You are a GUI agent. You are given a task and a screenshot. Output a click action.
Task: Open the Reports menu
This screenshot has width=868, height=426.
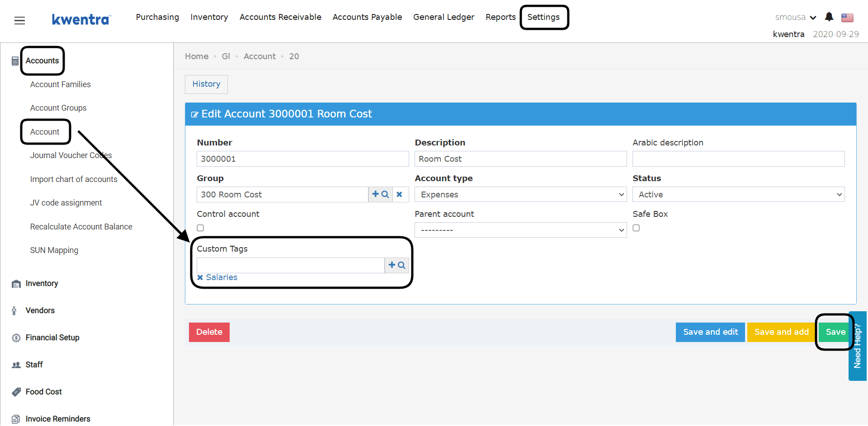coord(500,17)
